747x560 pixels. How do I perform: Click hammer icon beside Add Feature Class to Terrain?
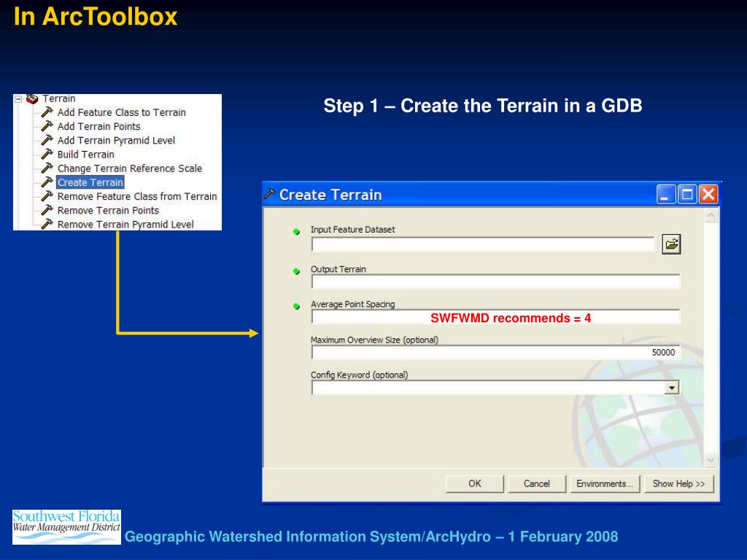47,112
